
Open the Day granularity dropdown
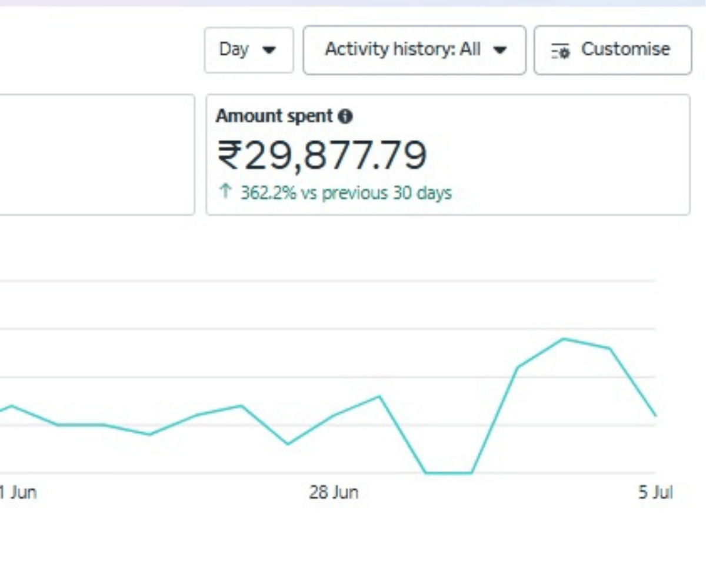point(248,50)
